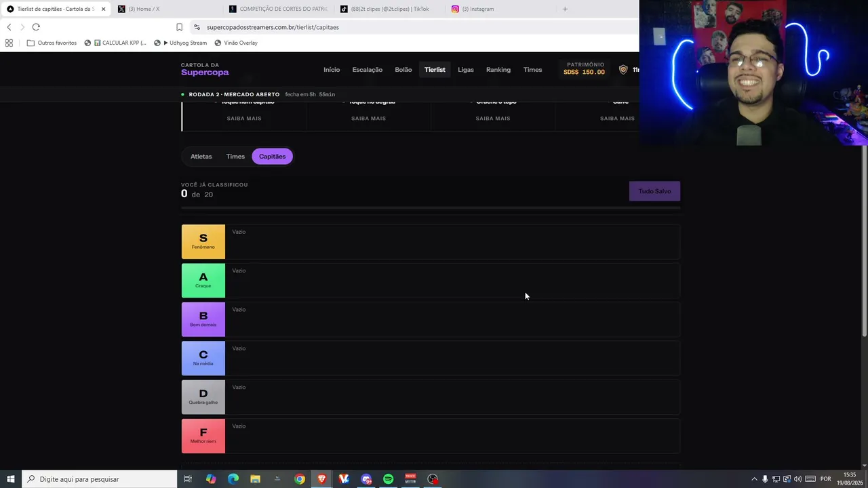
Task: Show hidden system tray icons
Action: [754, 479]
